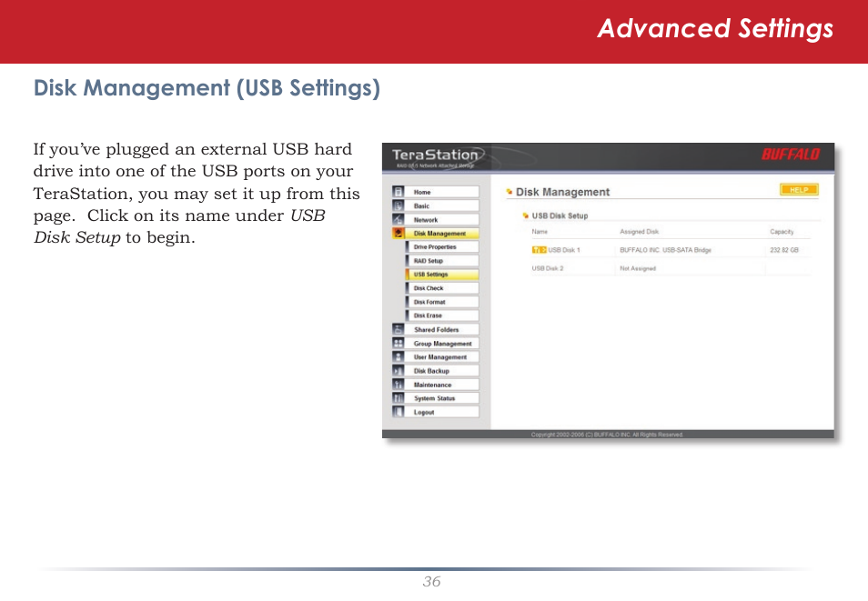The height and width of the screenshot is (601, 868).
Task: Click the orange Disk Management icon
Action: pos(398,234)
